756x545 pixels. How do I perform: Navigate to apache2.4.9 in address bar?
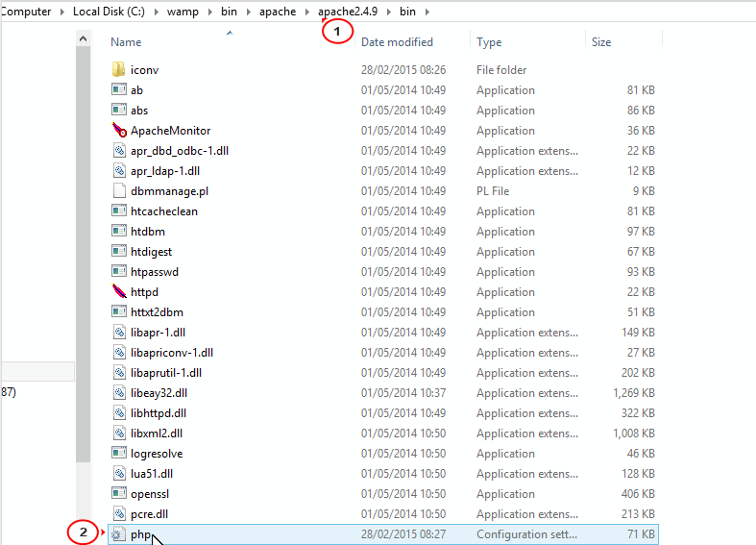[348, 12]
